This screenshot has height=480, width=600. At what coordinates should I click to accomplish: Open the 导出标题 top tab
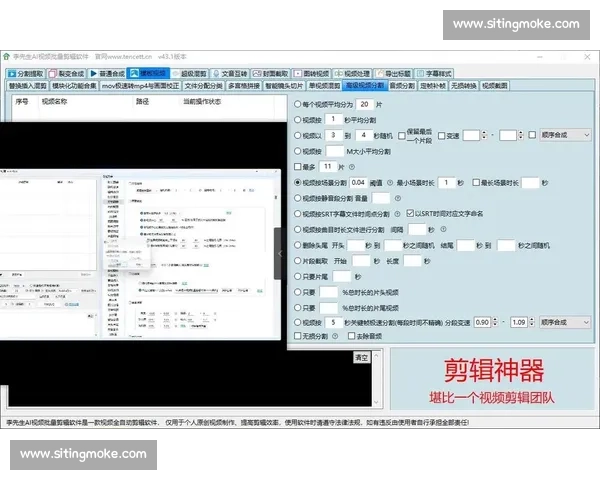[393, 73]
